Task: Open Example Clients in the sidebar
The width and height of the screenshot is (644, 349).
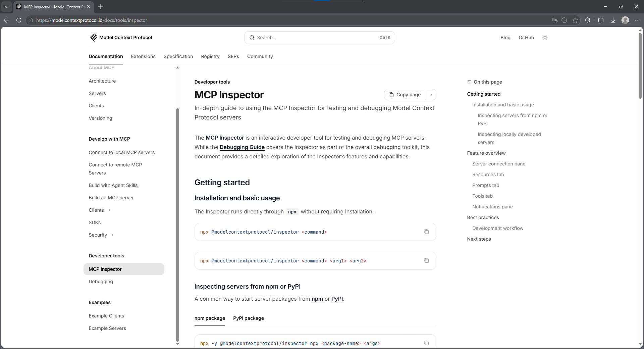Action: [x=106, y=316]
